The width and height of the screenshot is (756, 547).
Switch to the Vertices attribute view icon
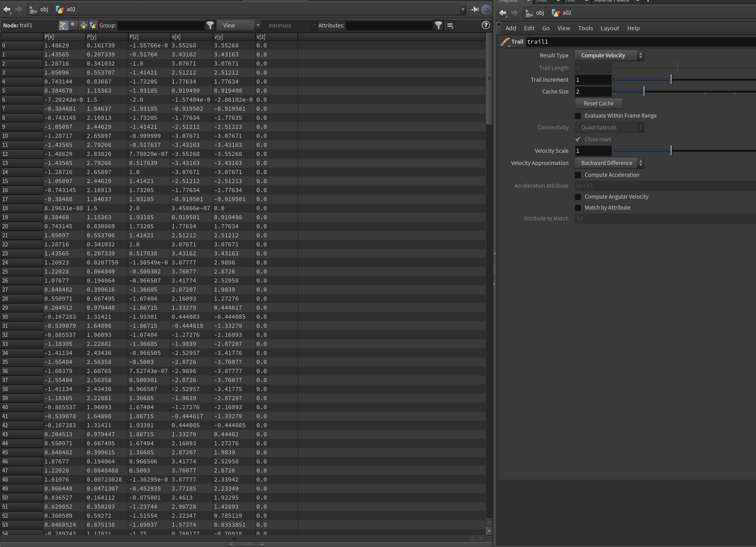coord(73,25)
